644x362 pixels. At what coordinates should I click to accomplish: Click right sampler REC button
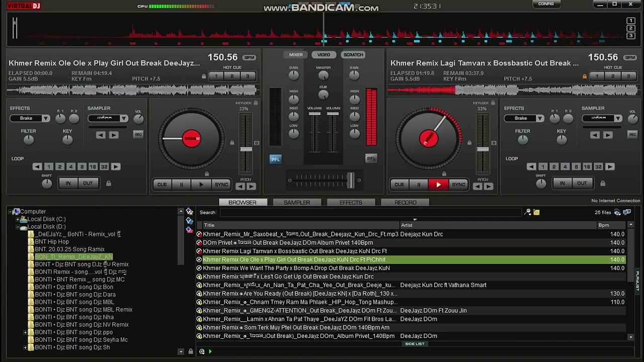click(632, 134)
